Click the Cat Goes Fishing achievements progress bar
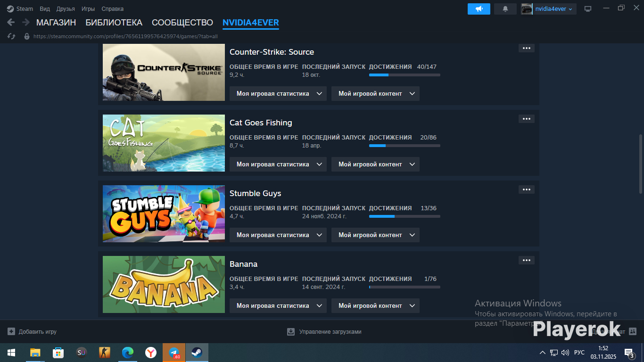Image resolution: width=644 pixels, height=362 pixels. 405,146
